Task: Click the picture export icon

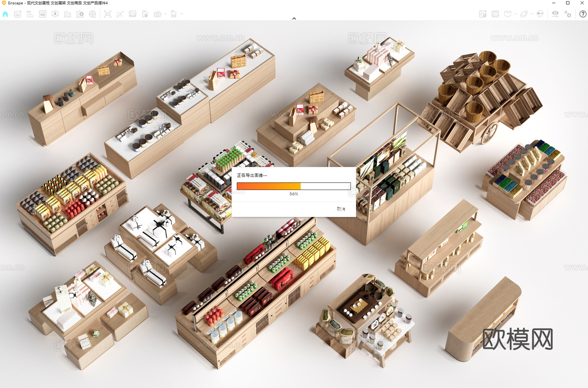Action: 133,14
